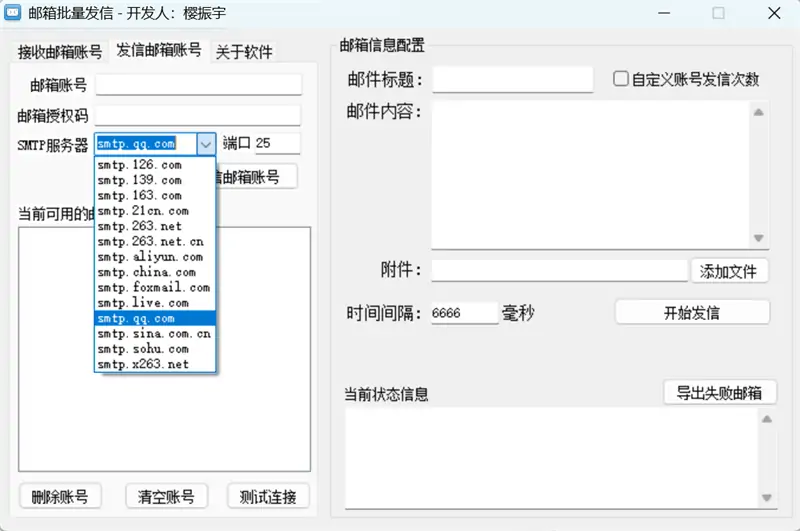Collapse the SMTP服务器 dropdown arrow
800x531 pixels.
point(206,144)
